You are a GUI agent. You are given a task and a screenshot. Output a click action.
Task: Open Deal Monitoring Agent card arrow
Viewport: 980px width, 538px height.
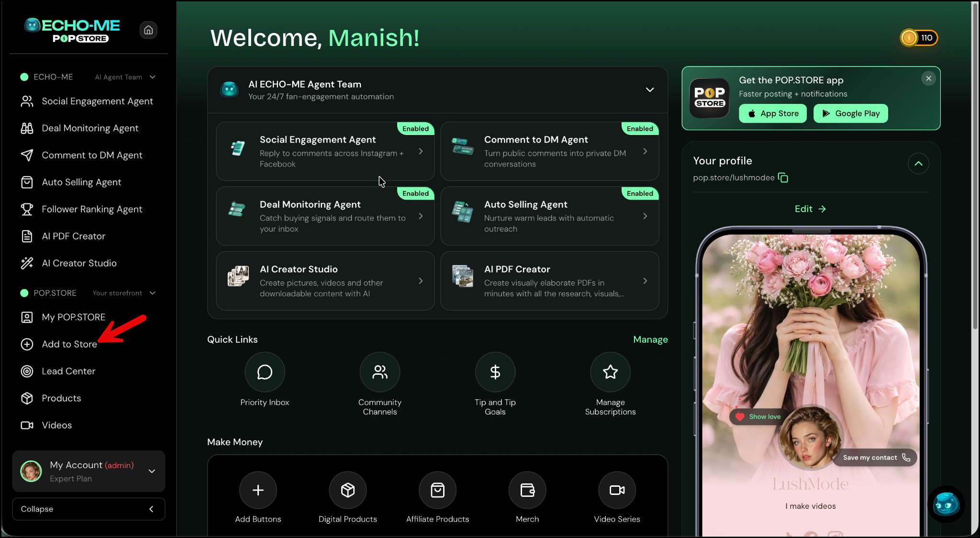point(421,216)
